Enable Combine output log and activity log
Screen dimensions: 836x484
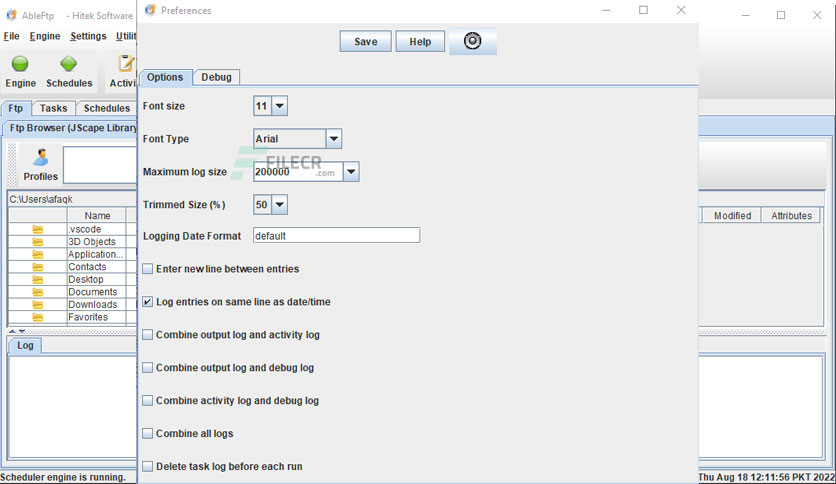148,335
